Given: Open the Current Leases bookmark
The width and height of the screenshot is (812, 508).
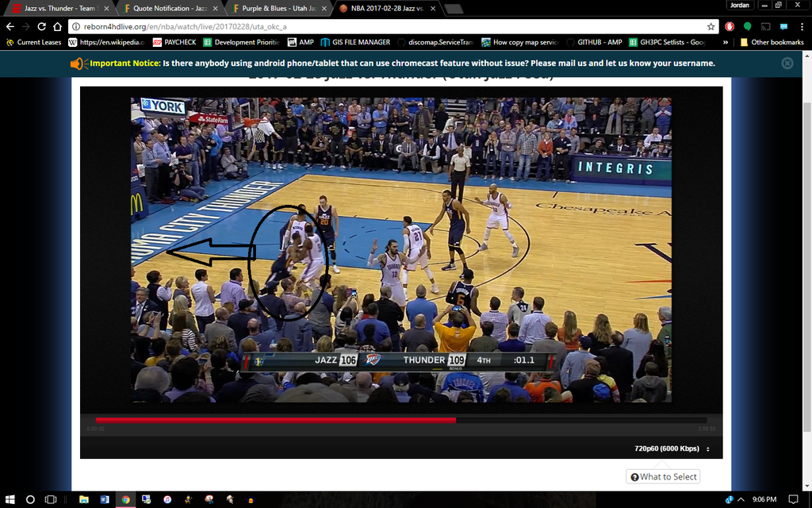Looking at the screenshot, I should click(x=33, y=42).
